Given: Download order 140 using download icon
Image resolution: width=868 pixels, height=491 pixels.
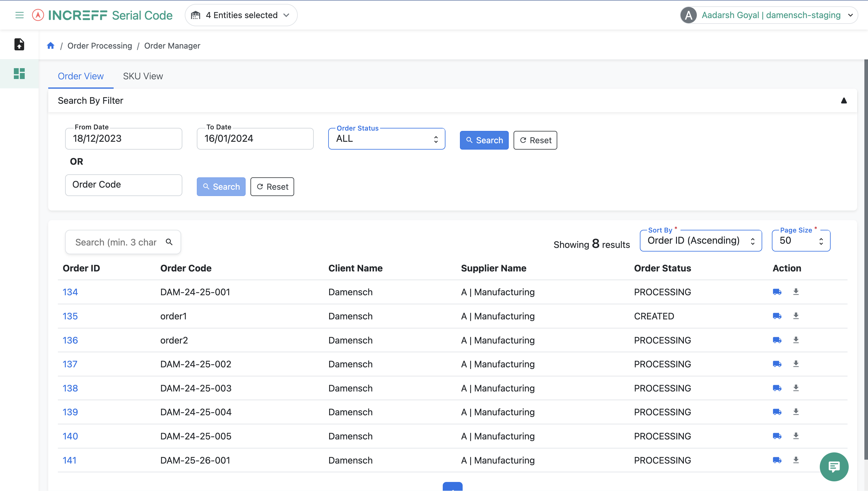Looking at the screenshot, I should coord(796,436).
